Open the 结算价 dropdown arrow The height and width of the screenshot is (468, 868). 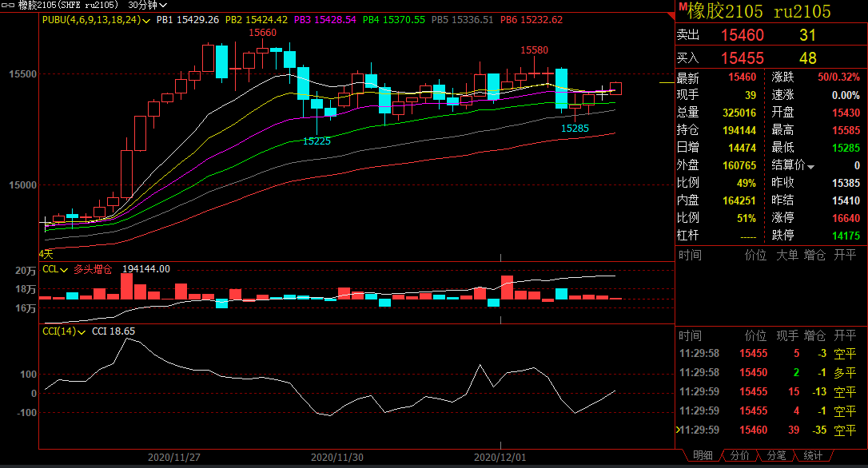pyautogui.click(x=810, y=167)
